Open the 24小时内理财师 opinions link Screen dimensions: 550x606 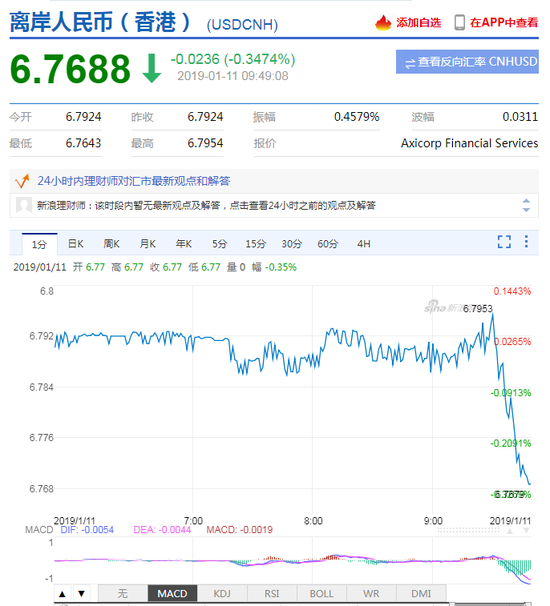[x=134, y=181]
